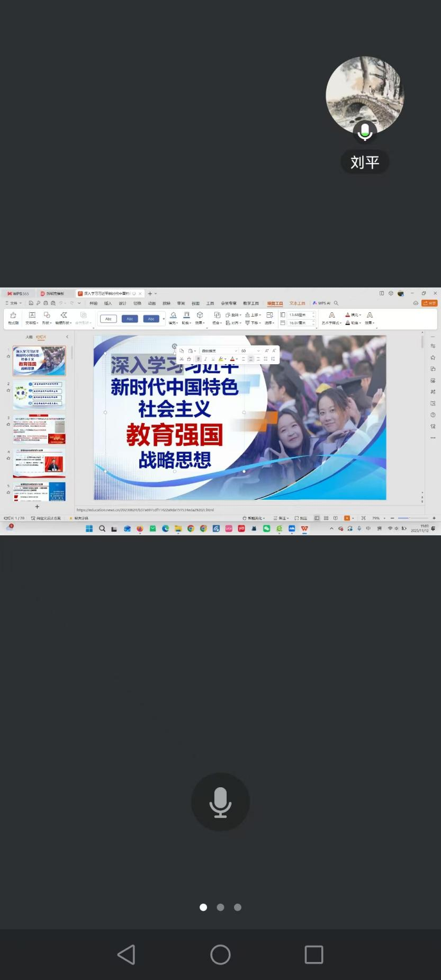The height and width of the screenshot is (980, 441).
Task: Switch to the Text Tools (文本工具) tab
Action: point(297,303)
